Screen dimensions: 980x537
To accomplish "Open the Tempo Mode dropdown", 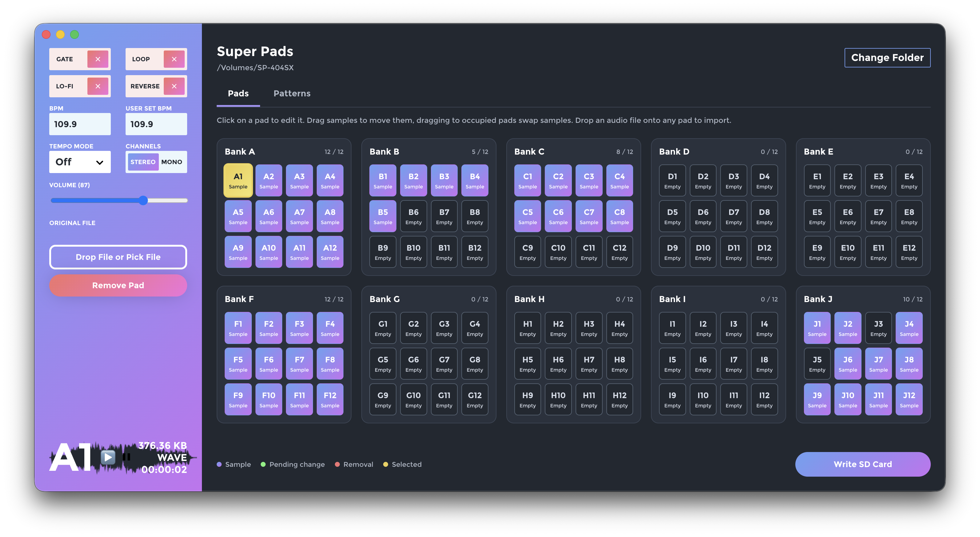I will click(x=80, y=162).
